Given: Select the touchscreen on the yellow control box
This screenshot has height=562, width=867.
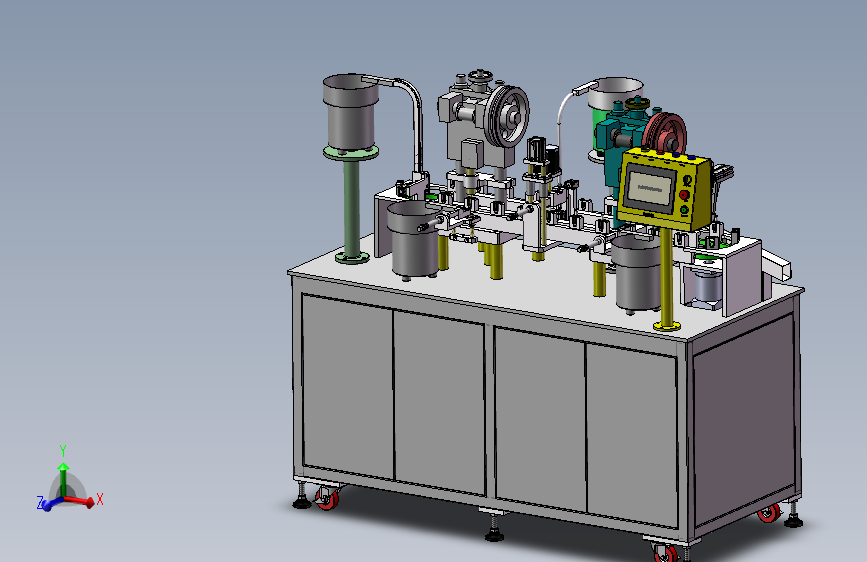Looking at the screenshot, I should tap(651, 189).
